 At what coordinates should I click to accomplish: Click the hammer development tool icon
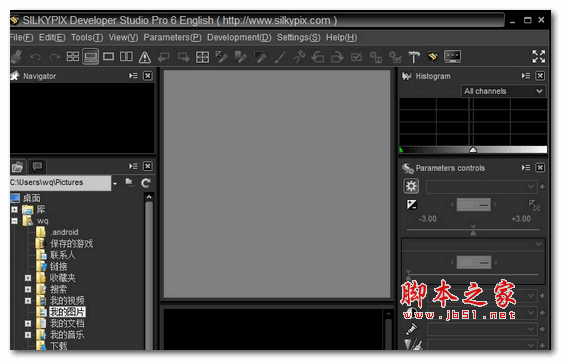414,57
